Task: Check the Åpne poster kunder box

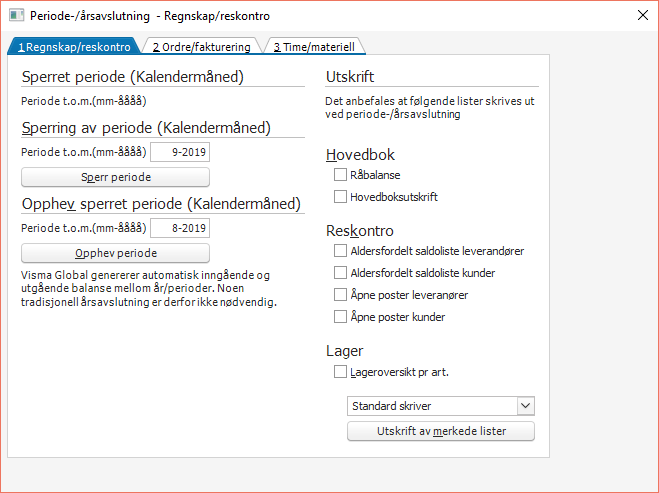Action: (341, 317)
